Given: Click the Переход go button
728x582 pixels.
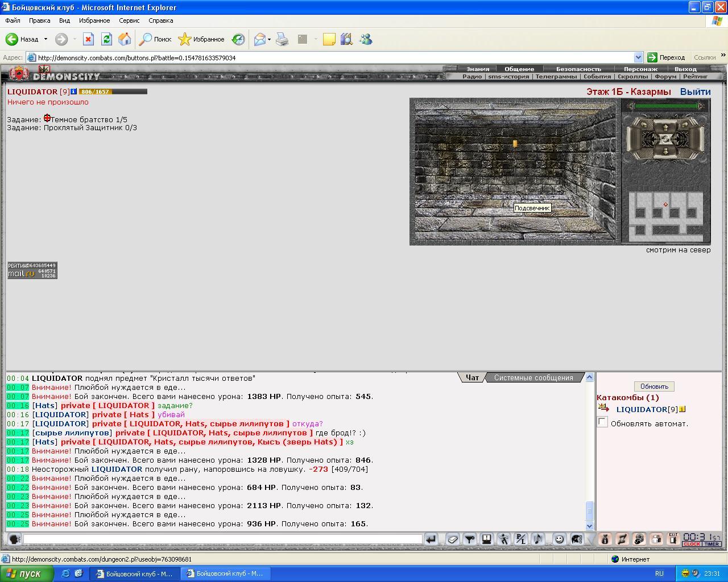Looking at the screenshot, I should pos(667,57).
